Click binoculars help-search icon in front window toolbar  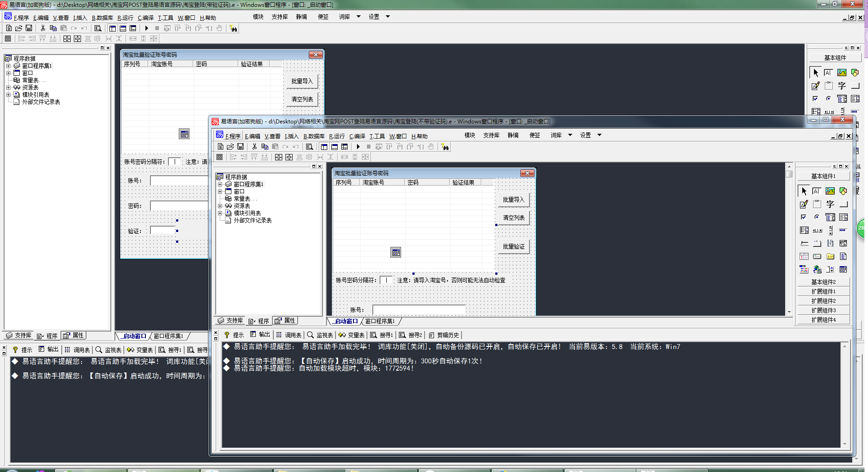point(445,147)
